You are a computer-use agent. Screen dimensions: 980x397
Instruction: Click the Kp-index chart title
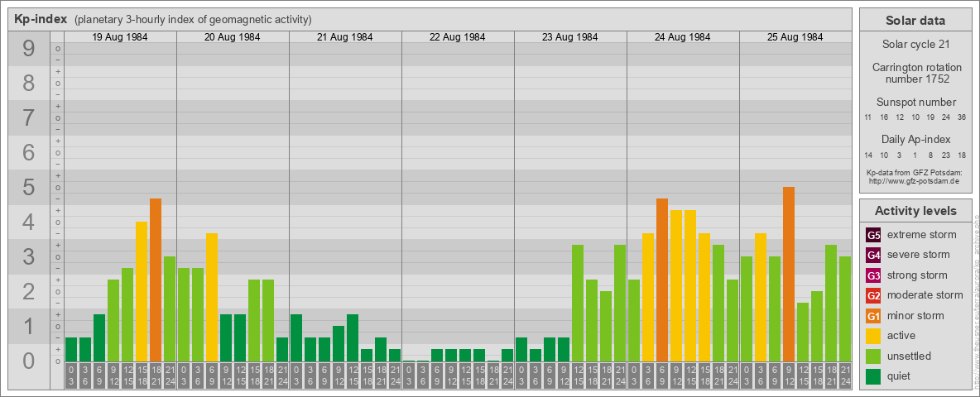[41, 19]
